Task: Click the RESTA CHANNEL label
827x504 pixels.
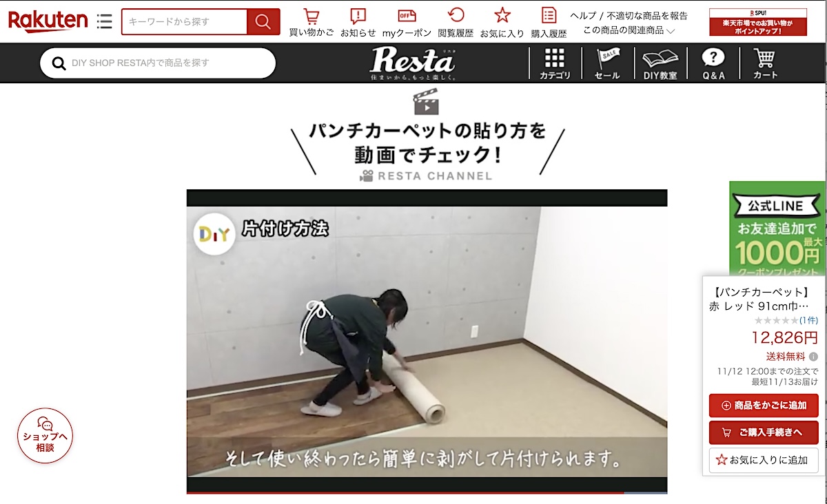Action: [426, 176]
